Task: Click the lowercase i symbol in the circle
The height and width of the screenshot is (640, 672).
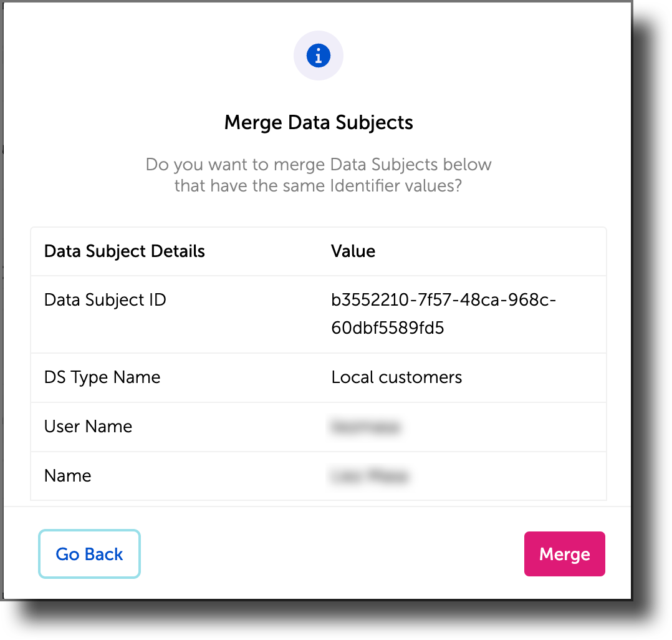Action: (x=318, y=55)
